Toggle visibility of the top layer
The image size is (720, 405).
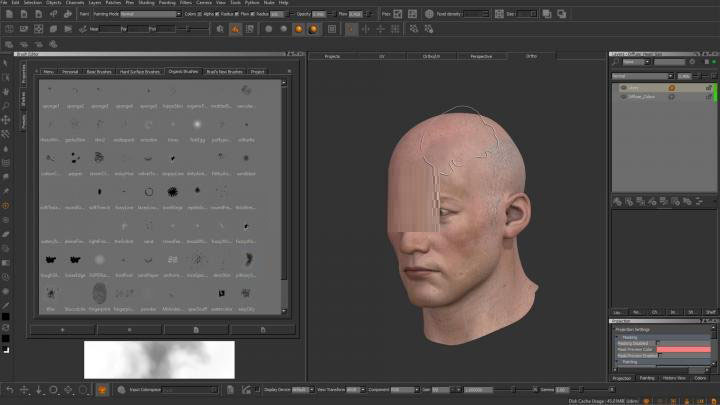point(623,87)
